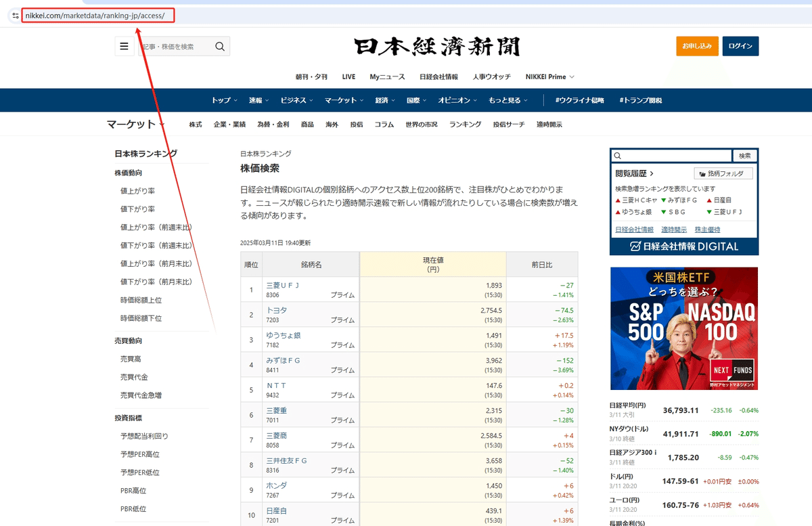This screenshot has height=526, width=812.
Task: Expand the 経済 nav dropdown
Action: (x=386, y=100)
